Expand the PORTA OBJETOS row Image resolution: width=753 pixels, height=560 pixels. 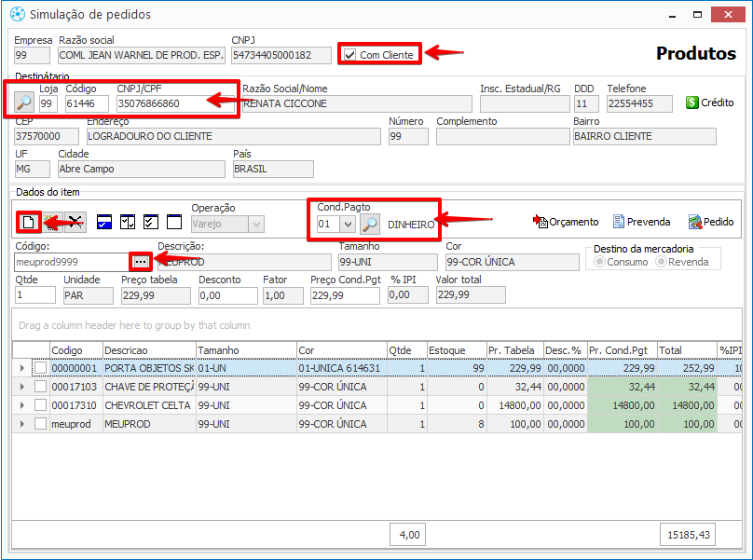click(22, 368)
